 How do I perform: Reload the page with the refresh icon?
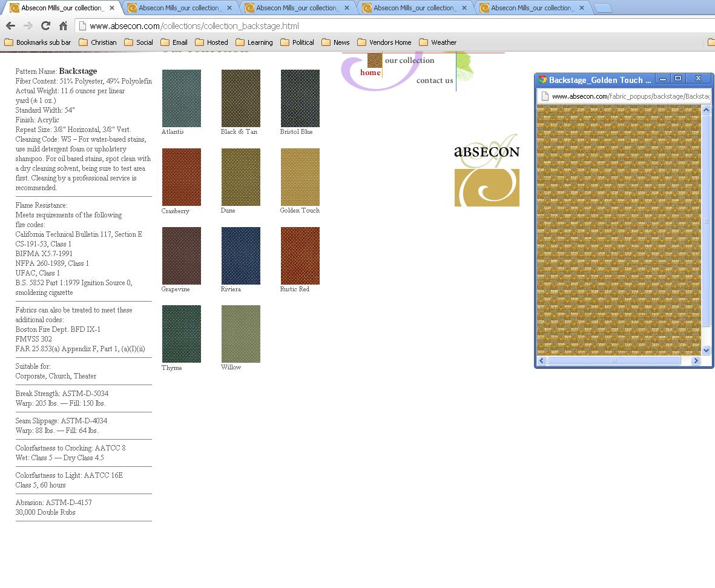tap(45, 26)
